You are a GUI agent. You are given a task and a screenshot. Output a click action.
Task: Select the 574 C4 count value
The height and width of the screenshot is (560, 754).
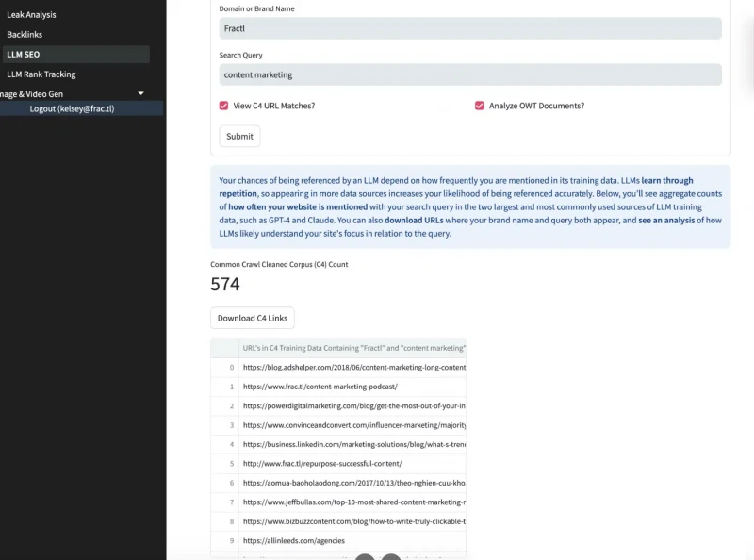coord(225,285)
